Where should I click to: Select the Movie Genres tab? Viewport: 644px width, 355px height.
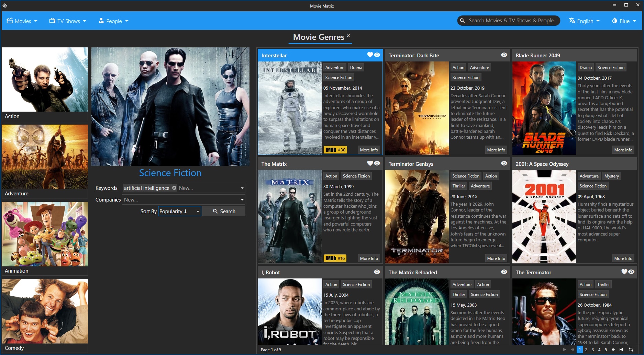(319, 37)
